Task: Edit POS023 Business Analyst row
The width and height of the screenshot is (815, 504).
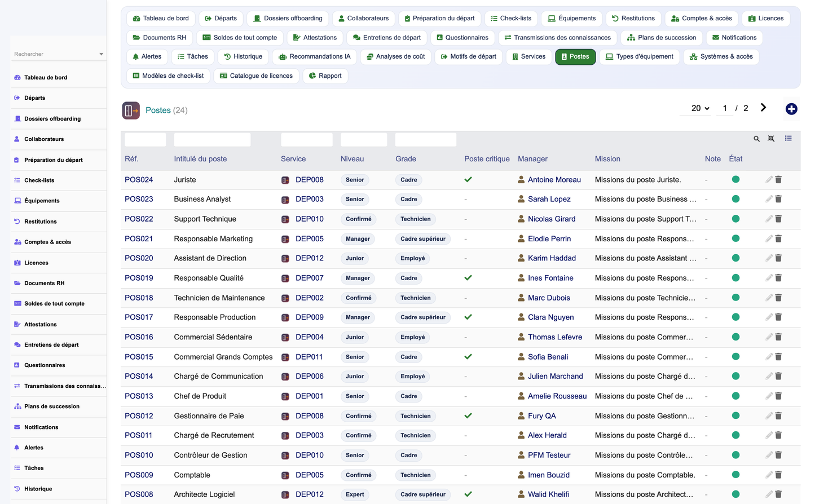Action: (x=769, y=199)
